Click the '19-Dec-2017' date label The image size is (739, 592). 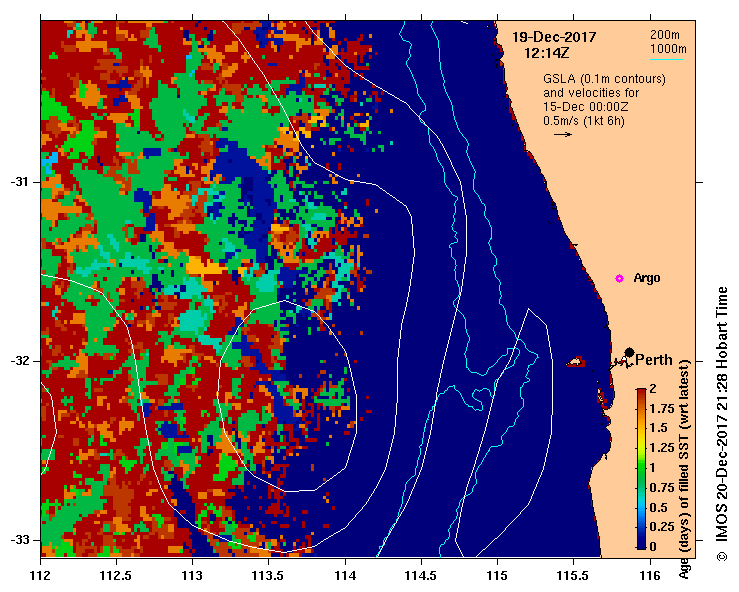554,37
